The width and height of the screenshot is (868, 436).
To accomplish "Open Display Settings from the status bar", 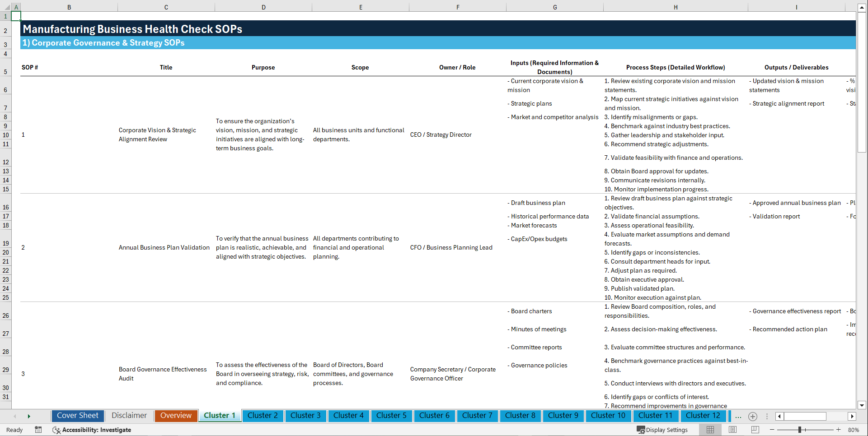I will [663, 430].
